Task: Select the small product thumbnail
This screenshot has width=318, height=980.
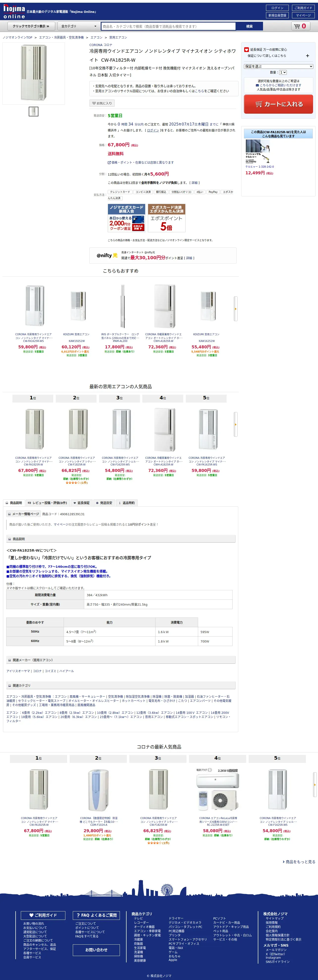Action: coord(33,111)
